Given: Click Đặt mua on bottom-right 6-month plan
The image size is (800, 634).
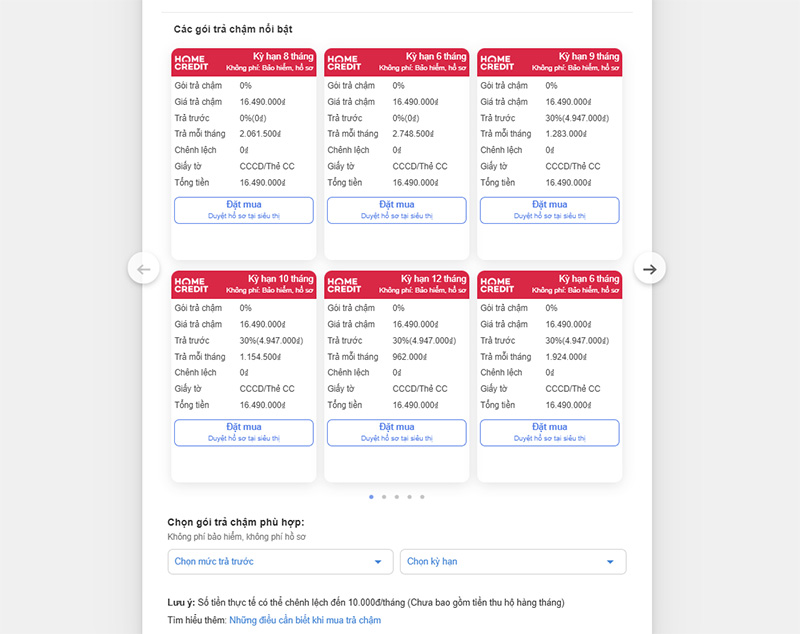Looking at the screenshot, I should point(549,433).
